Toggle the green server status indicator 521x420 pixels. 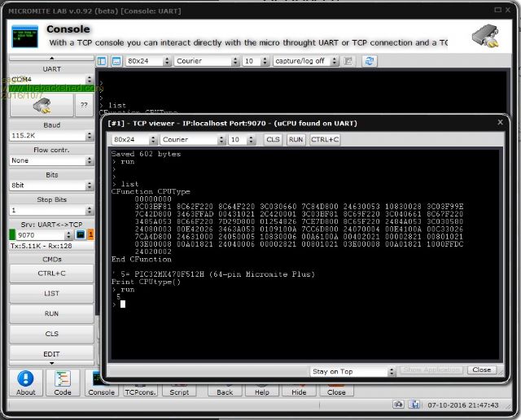12,235
